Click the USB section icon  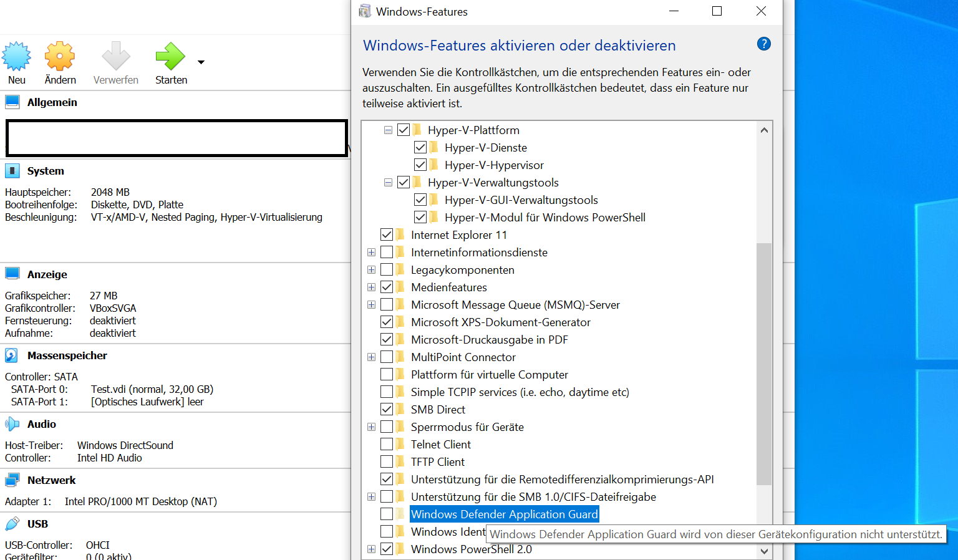click(x=12, y=524)
